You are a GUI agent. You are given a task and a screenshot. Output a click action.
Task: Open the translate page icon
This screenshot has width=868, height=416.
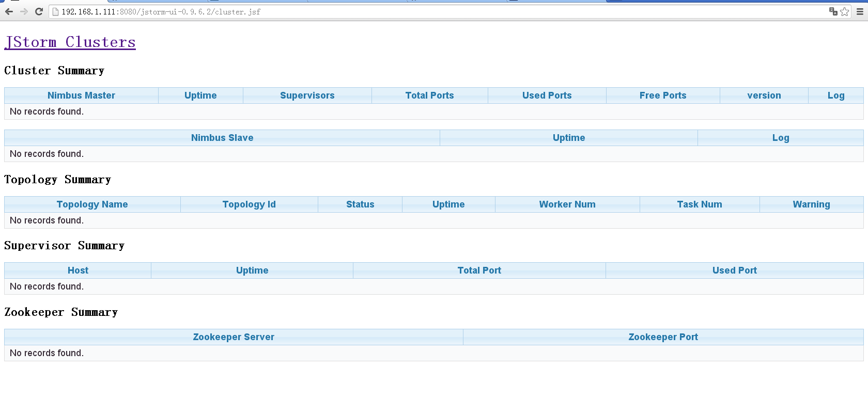(833, 11)
